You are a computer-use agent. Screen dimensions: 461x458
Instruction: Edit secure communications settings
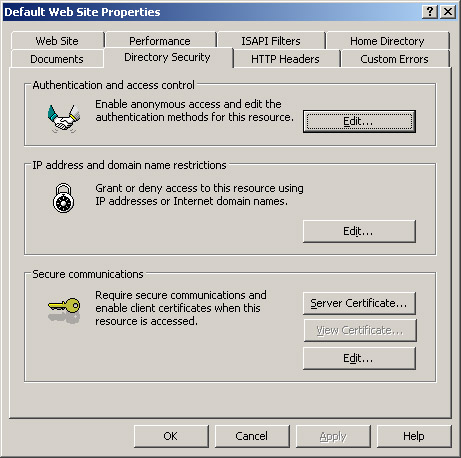[359, 358]
